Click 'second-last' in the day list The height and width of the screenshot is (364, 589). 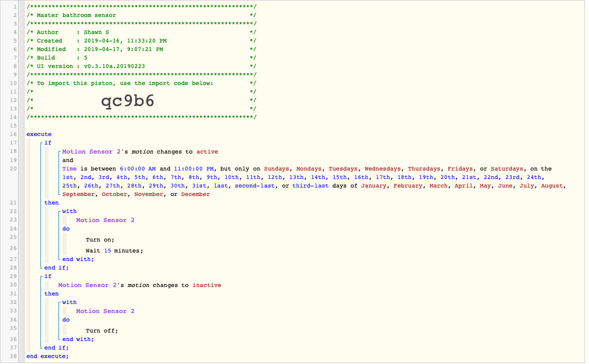coord(254,185)
